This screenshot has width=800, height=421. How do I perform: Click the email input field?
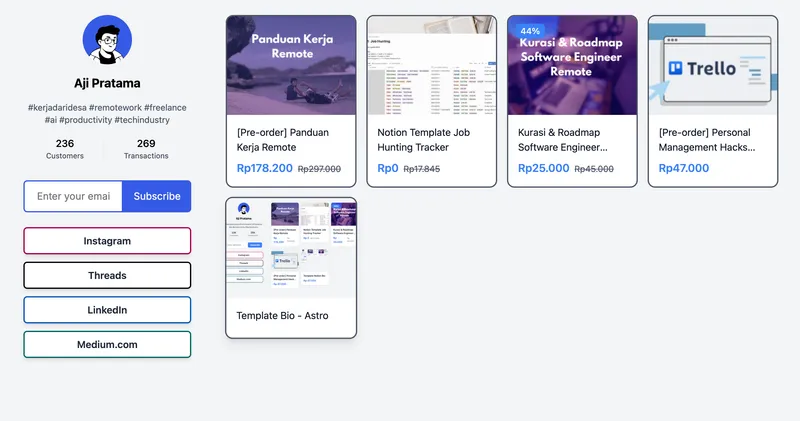[73, 196]
